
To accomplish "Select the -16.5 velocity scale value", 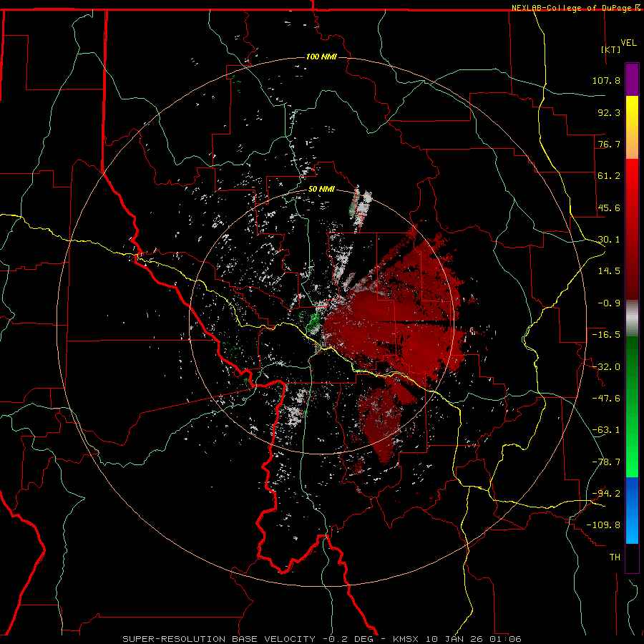I will tap(606, 335).
